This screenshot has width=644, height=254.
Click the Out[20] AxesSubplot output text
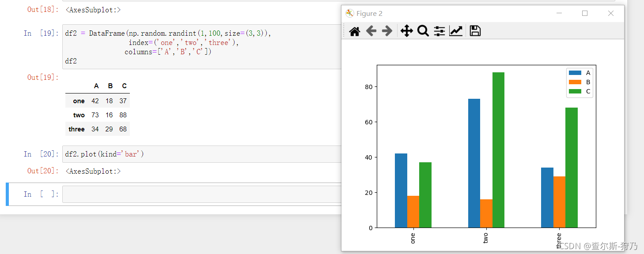point(93,171)
